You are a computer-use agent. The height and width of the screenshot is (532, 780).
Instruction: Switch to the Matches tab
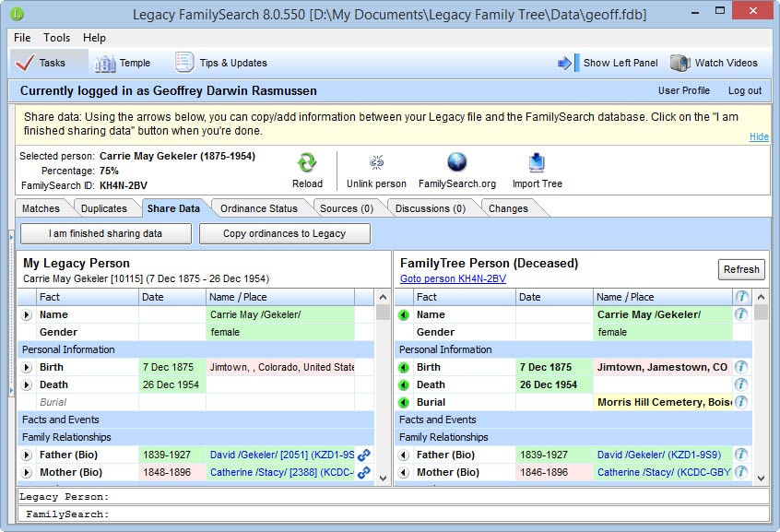pyautogui.click(x=41, y=208)
